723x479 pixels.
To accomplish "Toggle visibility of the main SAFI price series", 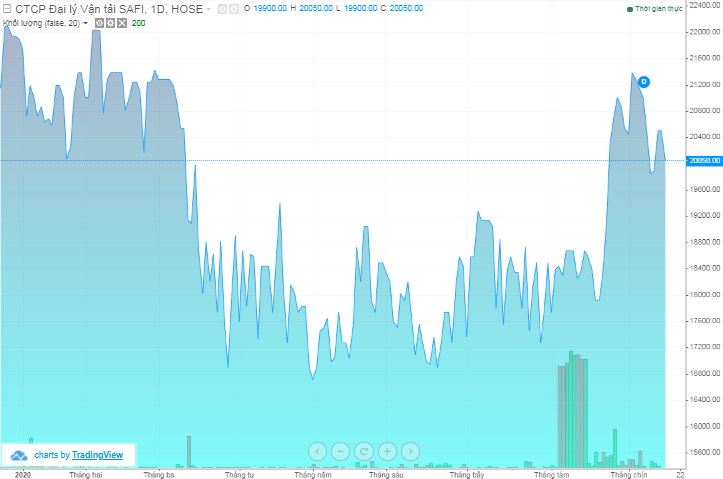I will click(x=222, y=9).
